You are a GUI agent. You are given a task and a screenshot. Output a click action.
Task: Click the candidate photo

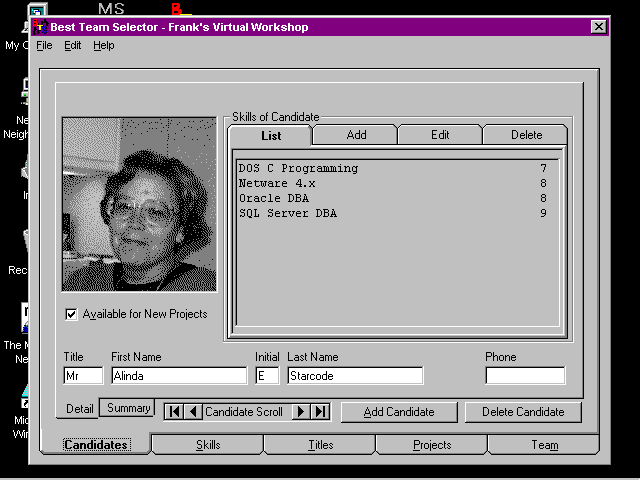point(139,204)
